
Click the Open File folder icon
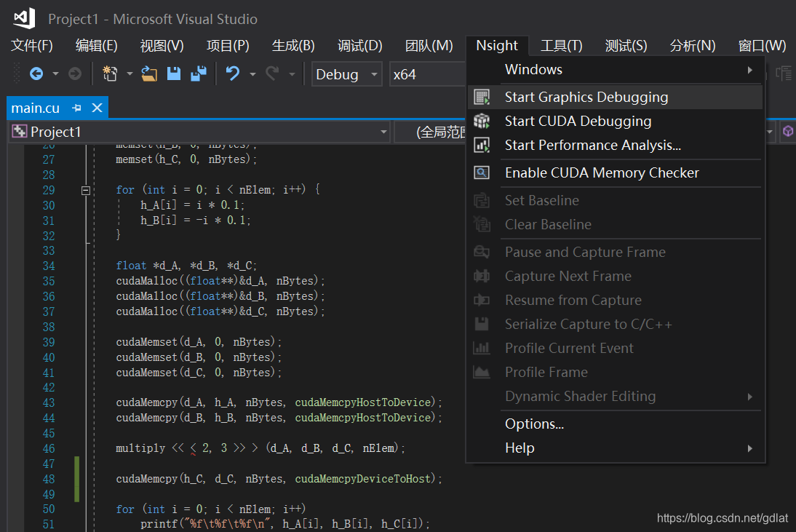click(x=148, y=74)
